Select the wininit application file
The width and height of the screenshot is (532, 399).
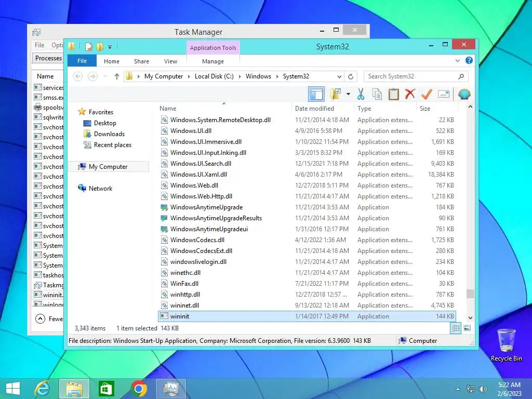(307, 316)
